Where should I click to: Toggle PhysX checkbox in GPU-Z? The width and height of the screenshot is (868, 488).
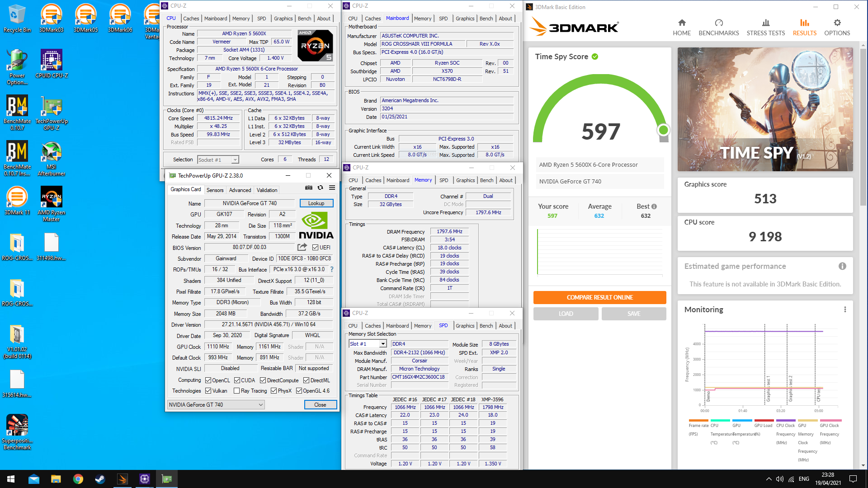(x=274, y=391)
